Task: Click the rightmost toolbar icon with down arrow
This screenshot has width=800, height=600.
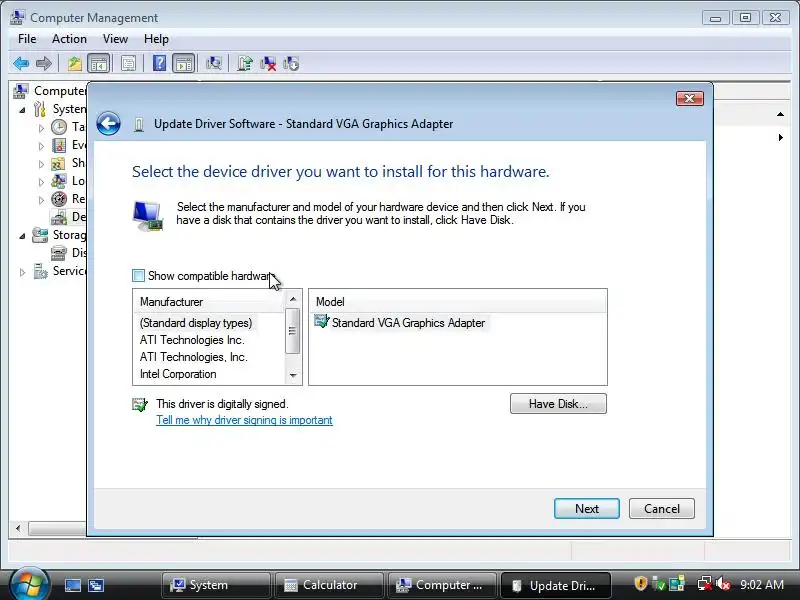Action: pos(291,64)
